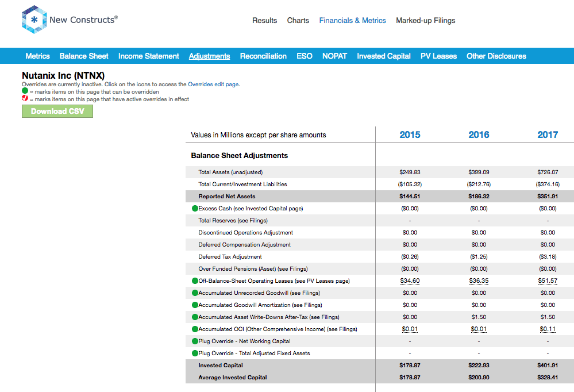Click green override icon for Excess Cash

195,209
